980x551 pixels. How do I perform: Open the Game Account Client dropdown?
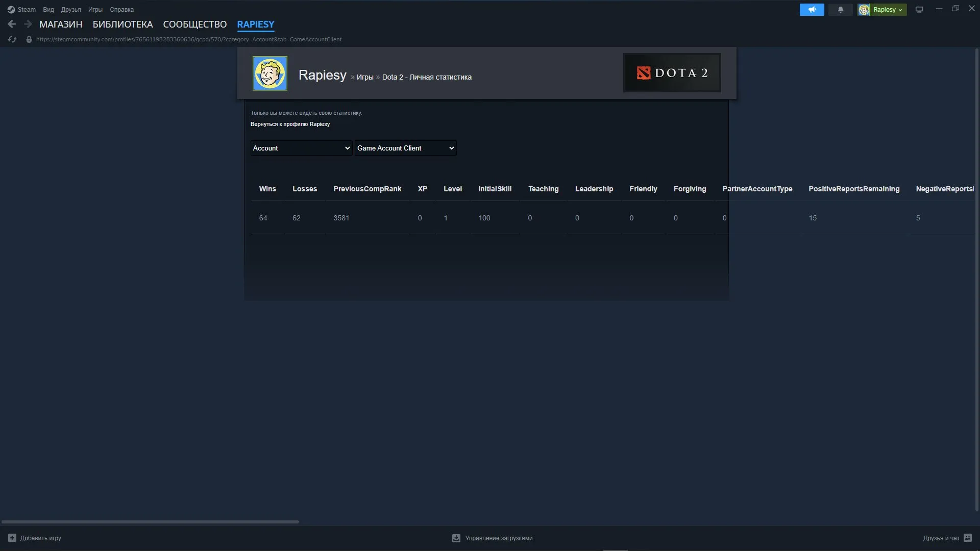[x=405, y=148]
